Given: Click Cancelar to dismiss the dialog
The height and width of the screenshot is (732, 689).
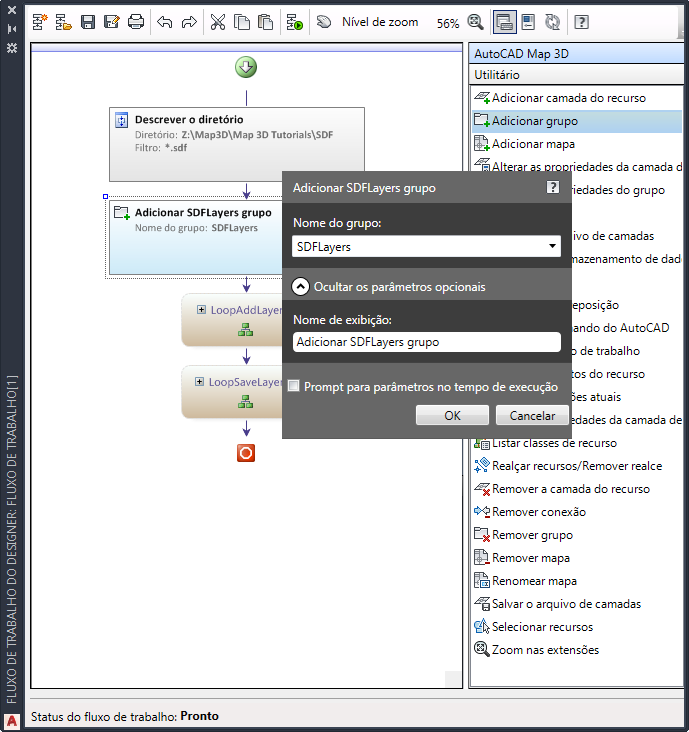Looking at the screenshot, I should point(532,415).
